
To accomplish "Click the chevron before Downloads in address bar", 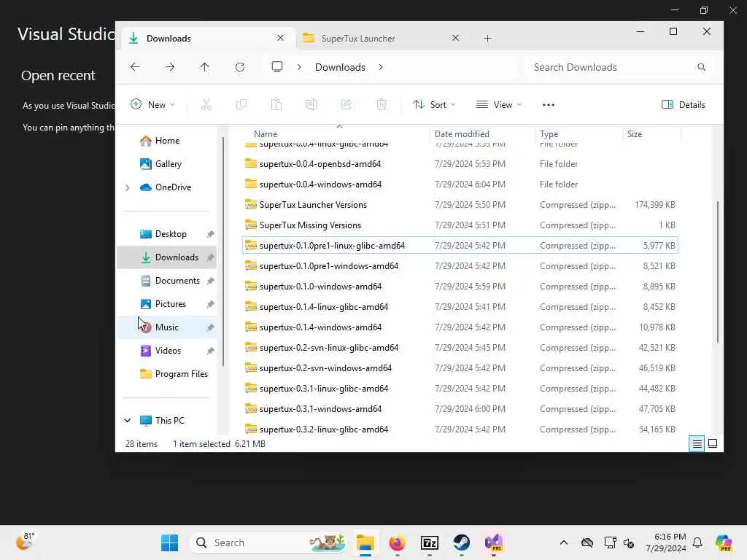I will (298, 67).
